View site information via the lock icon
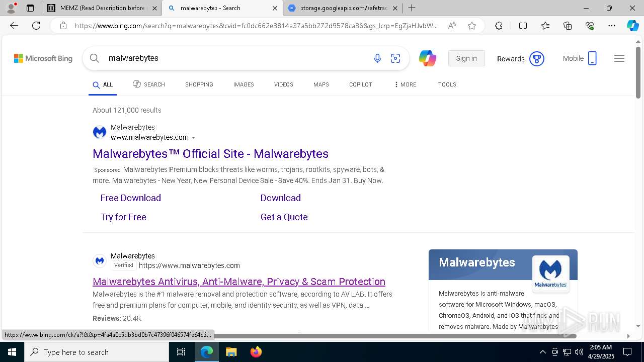Viewport: 644px width, 362px height. coord(63,26)
